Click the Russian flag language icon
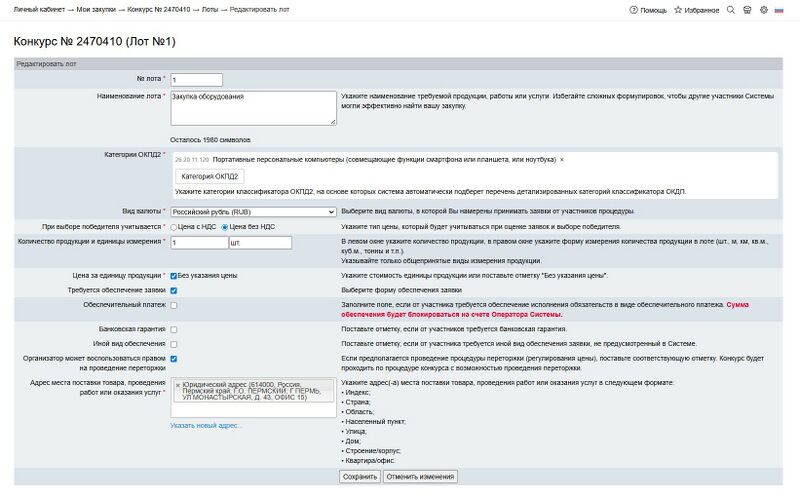800x499 pixels. (x=779, y=9)
